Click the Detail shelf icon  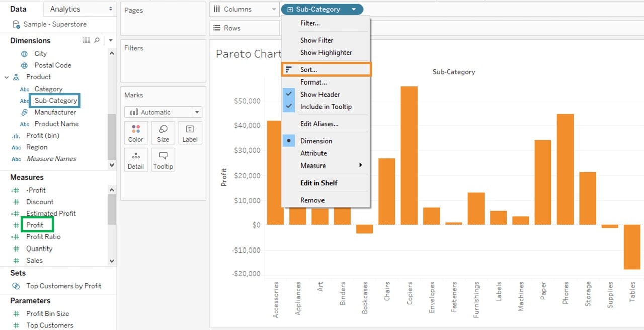pos(136,159)
